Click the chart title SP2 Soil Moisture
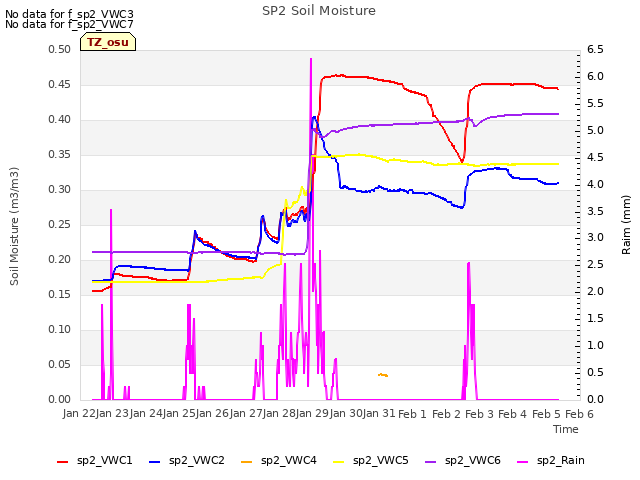This screenshot has height=480, width=640. 319,11
